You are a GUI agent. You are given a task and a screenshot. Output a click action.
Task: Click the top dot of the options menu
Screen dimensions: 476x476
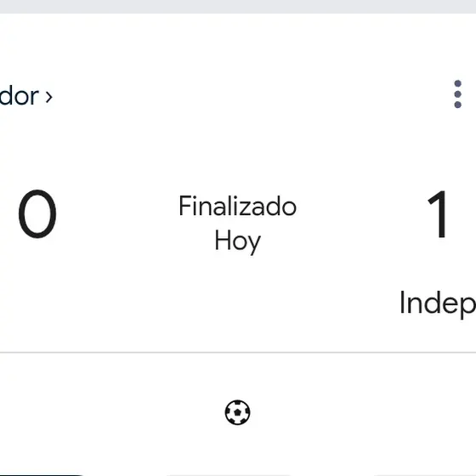point(457,83)
